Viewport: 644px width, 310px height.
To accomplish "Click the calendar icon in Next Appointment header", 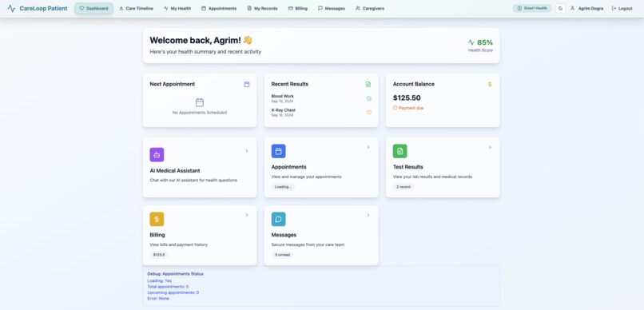I will click(x=247, y=84).
